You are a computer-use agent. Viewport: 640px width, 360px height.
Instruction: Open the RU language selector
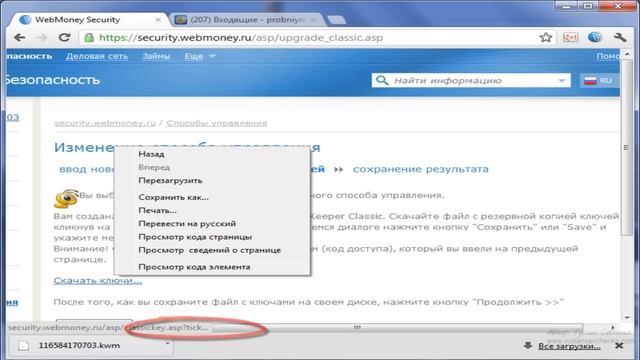[x=598, y=80]
